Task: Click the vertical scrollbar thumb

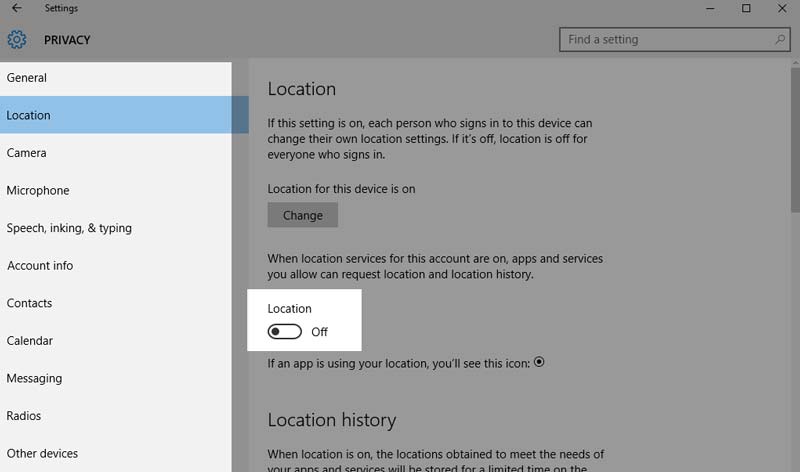Action: coord(795,140)
